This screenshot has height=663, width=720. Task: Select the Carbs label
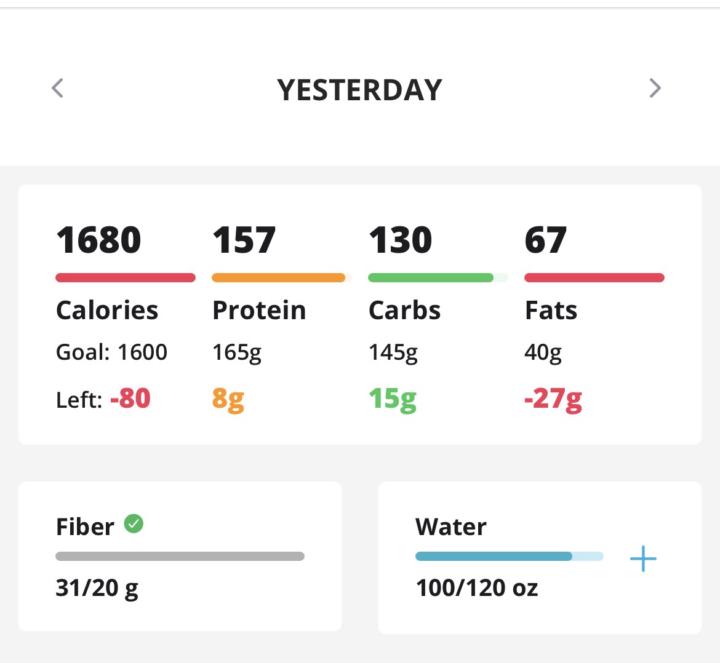[x=404, y=310]
